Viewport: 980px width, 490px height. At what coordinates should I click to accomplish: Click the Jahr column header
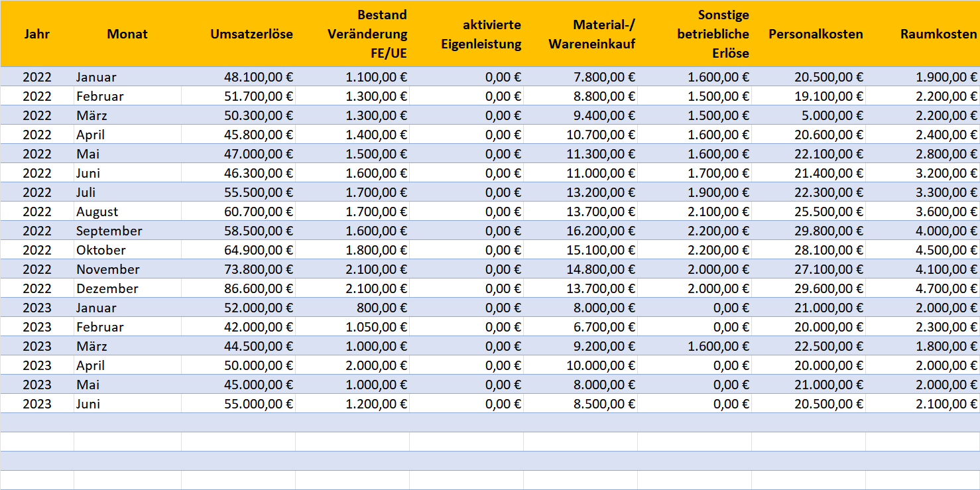click(x=37, y=34)
